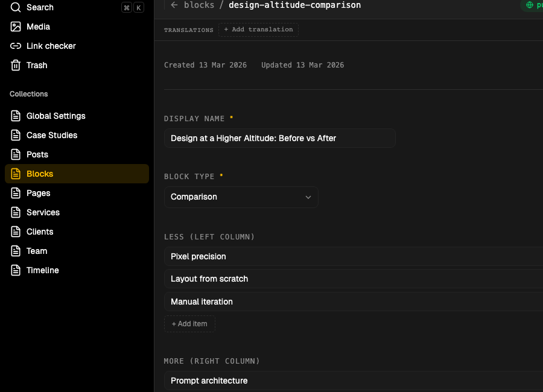This screenshot has width=543, height=392.
Task: Select the Search magnifier icon
Action: tap(14, 7)
